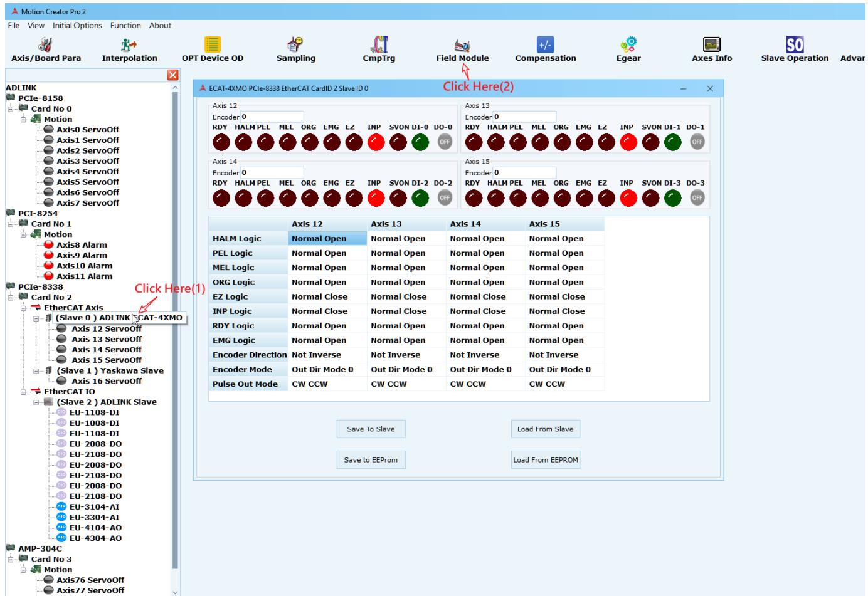The width and height of the screenshot is (868, 596).
Task: Collapse the Card No 0 tree node
Action: point(11,109)
